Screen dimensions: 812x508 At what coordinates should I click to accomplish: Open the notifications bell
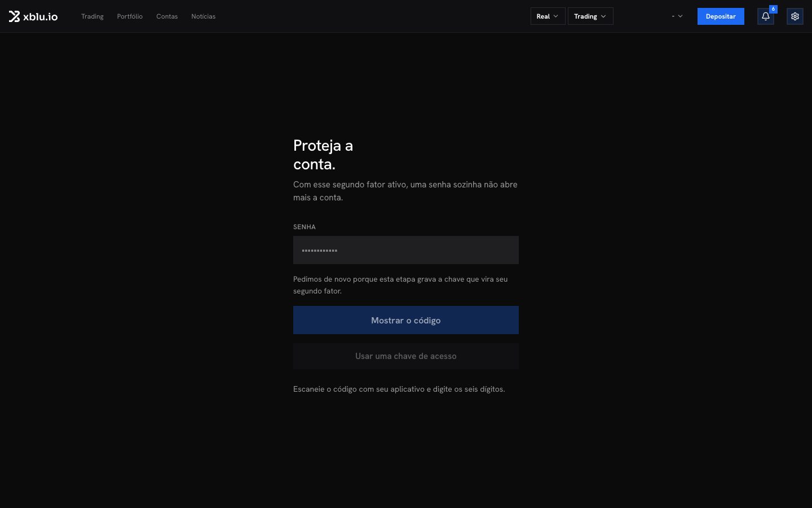click(766, 16)
